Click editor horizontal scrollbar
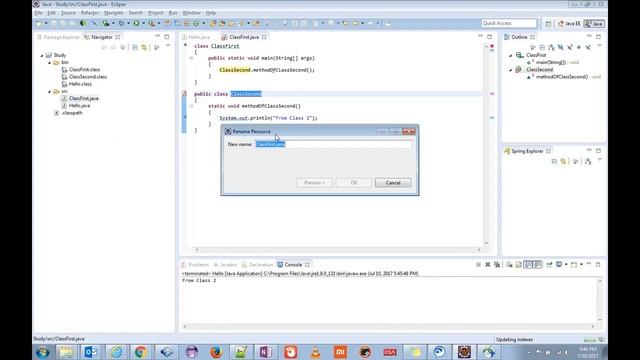 pyautogui.click(x=338, y=249)
